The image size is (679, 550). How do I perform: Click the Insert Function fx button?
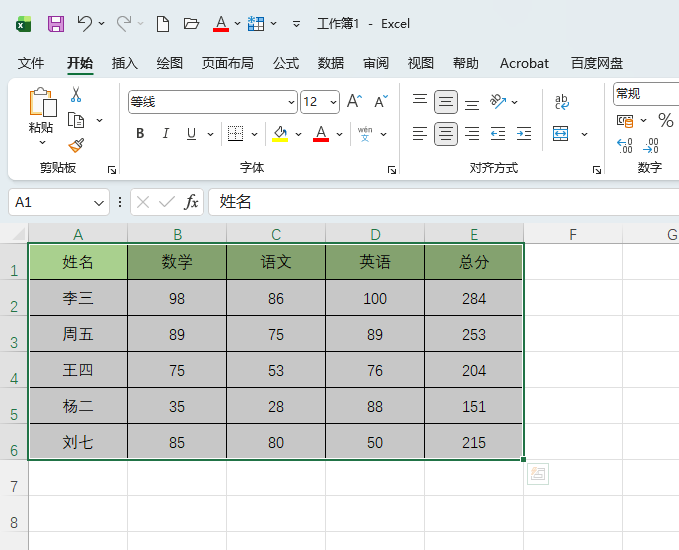pyautogui.click(x=191, y=202)
